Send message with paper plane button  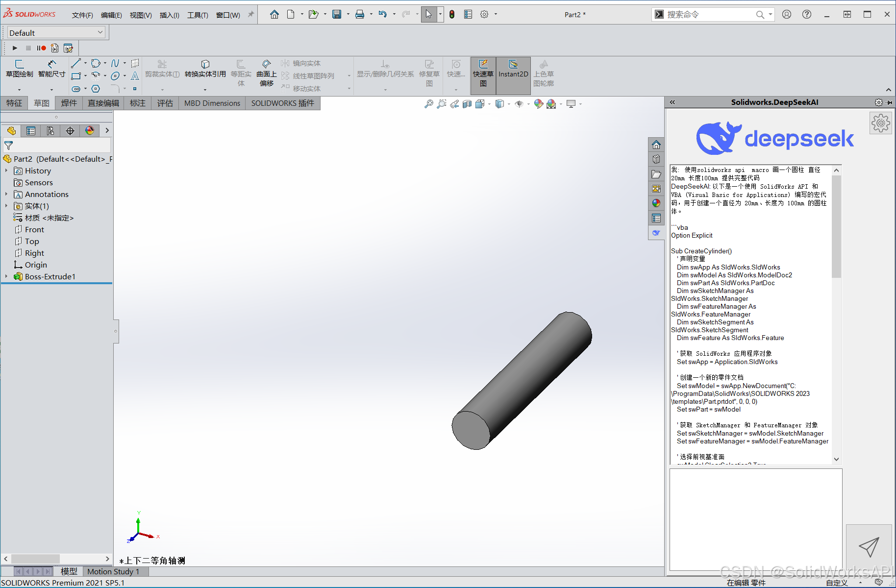click(x=869, y=547)
